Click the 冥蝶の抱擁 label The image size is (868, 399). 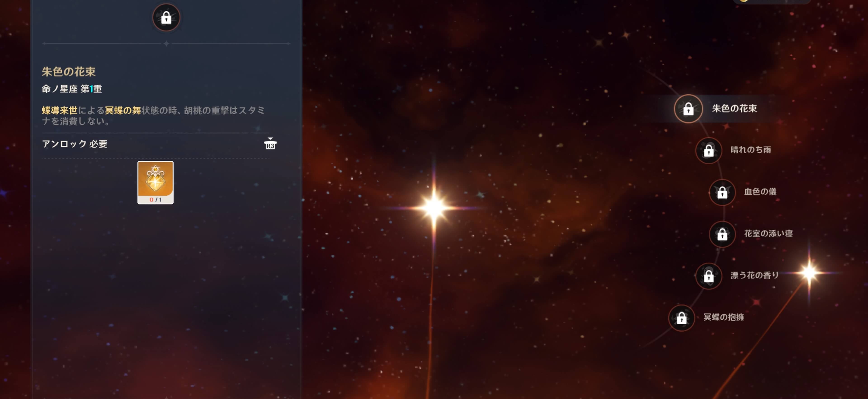(x=723, y=317)
